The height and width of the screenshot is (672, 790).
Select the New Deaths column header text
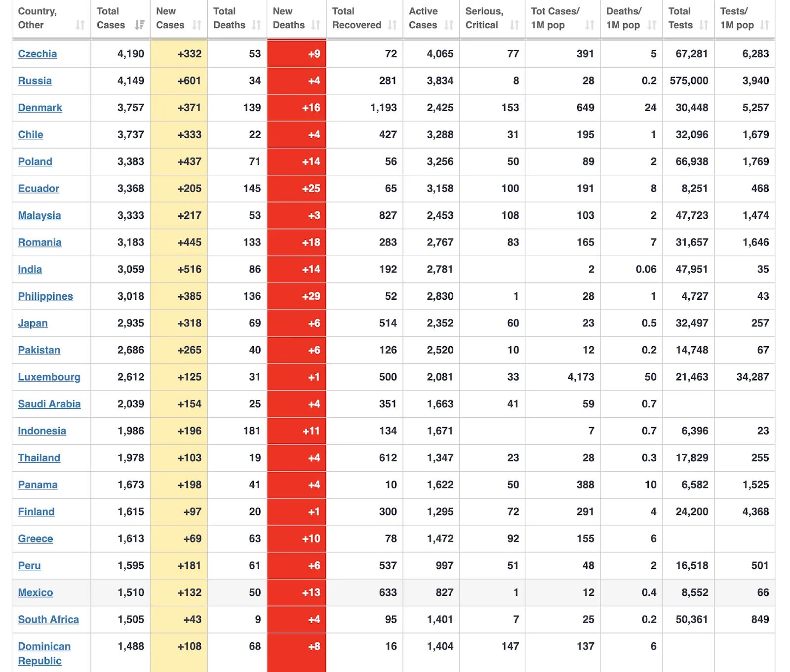(x=288, y=18)
